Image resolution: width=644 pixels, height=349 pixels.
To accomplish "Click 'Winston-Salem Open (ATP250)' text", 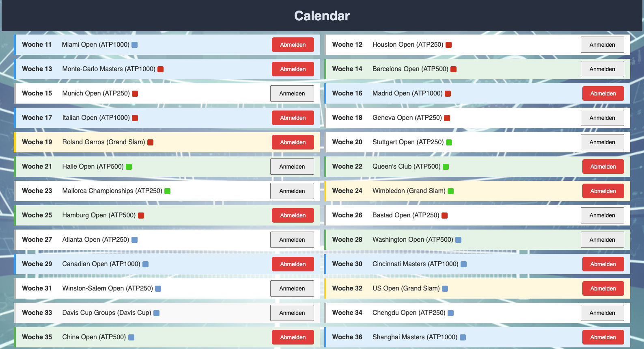I will pyautogui.click(x=108, y=288).
